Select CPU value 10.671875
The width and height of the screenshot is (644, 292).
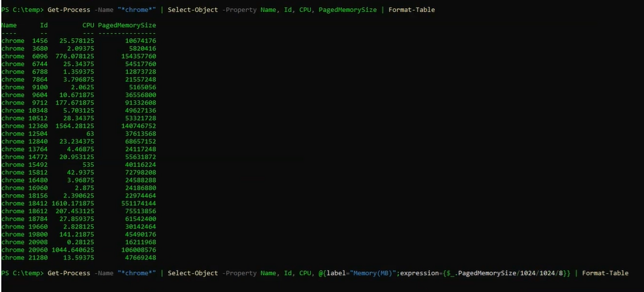(x=77, y=95)
